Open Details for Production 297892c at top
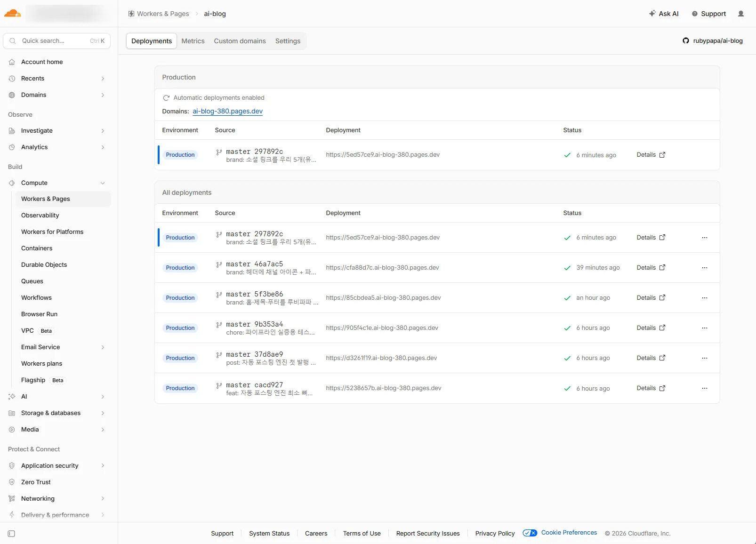This screenshot has width=756, height=544. coord(651,155)
